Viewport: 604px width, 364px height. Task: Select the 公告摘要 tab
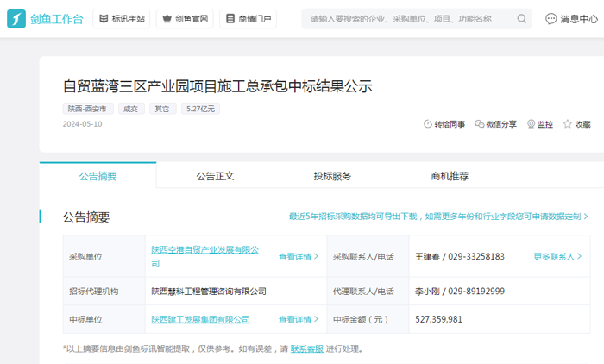tap(98, 176)
